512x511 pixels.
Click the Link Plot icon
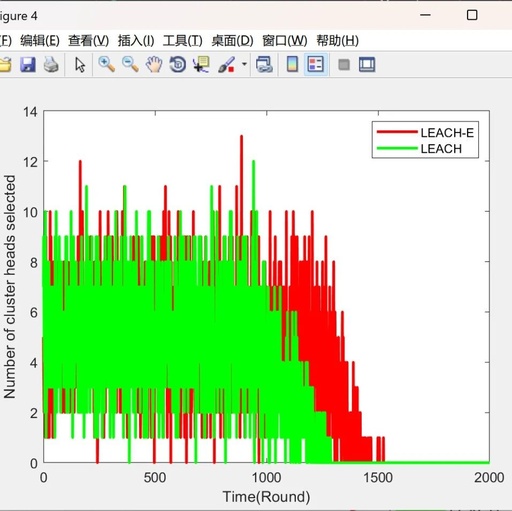(x=265, y=64)
